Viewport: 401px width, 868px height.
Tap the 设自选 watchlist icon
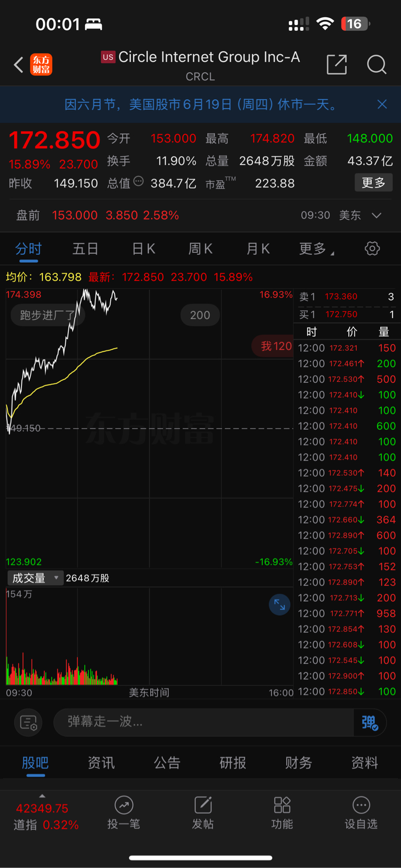361,813
